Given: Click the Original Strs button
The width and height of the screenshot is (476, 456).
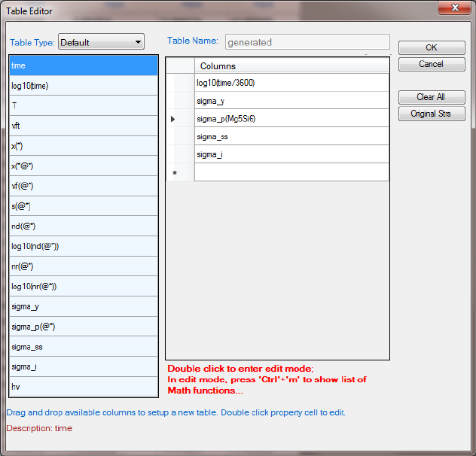Looking at the screenshot, I should pyautogui.click(x=432, y=114).
